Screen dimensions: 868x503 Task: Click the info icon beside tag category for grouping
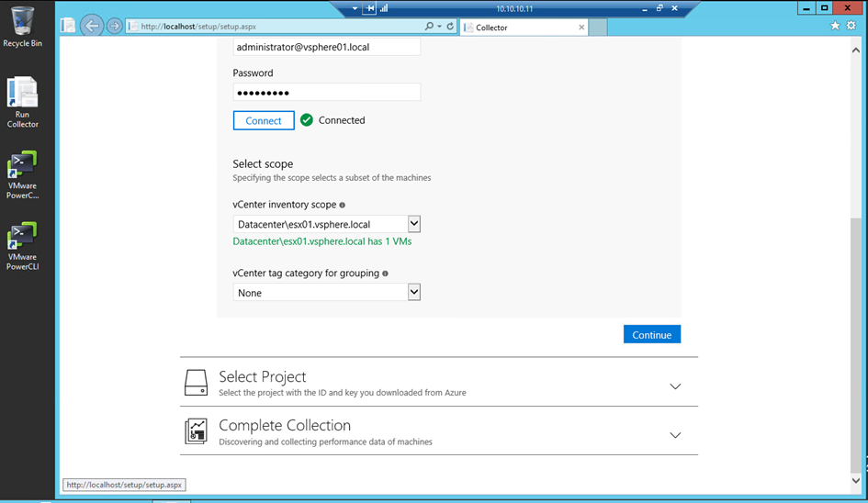coord(385,274)
